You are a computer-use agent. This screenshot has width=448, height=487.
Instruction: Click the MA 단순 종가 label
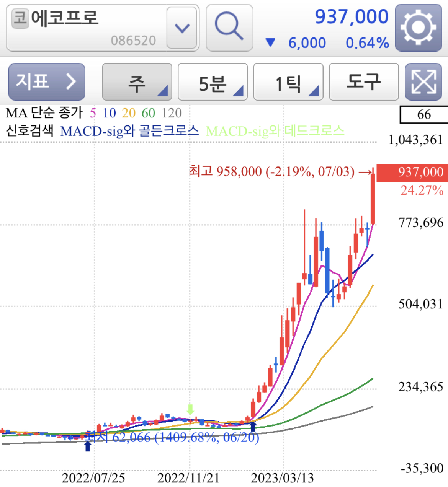pyautogui.click(x=44, y=113)
